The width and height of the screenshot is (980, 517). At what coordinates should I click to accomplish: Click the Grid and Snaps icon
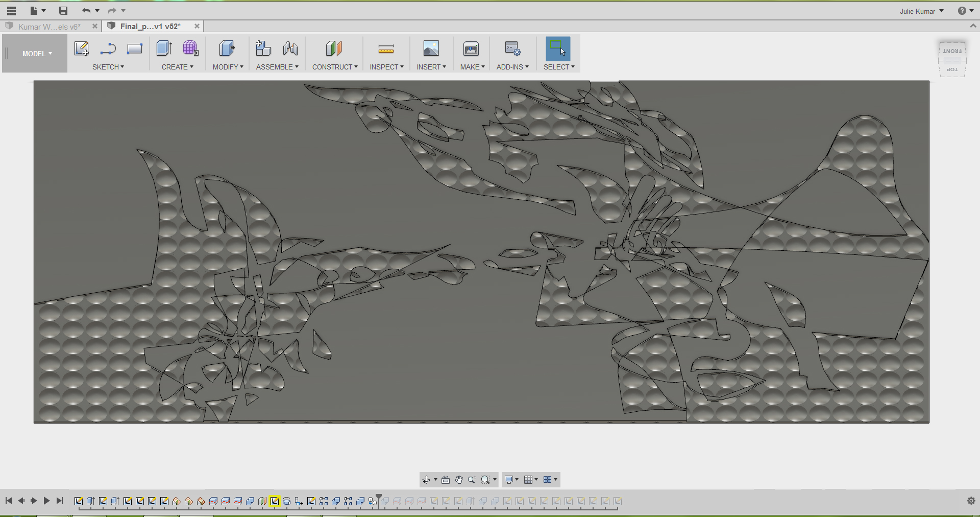coord(528,480)
